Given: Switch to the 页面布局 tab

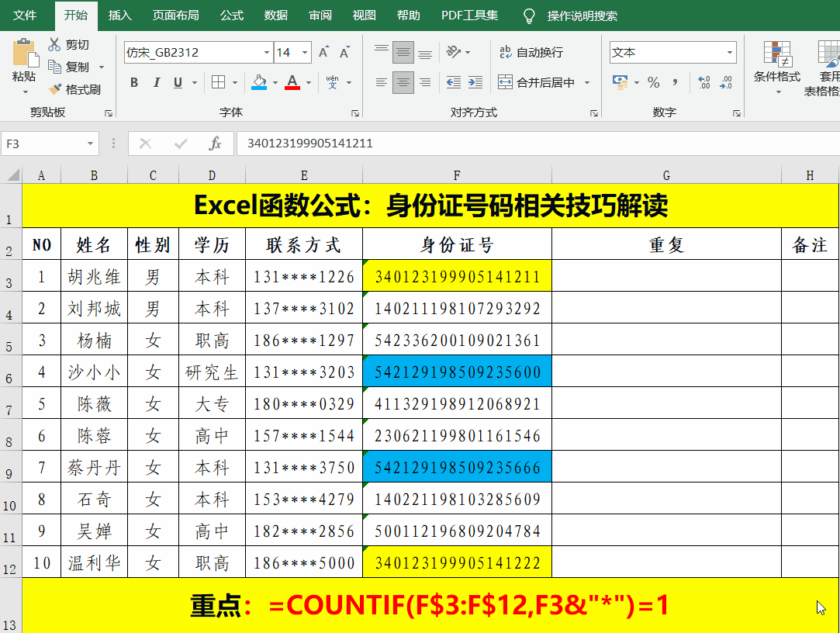Looking at the screenshot, I should [176, 15].
